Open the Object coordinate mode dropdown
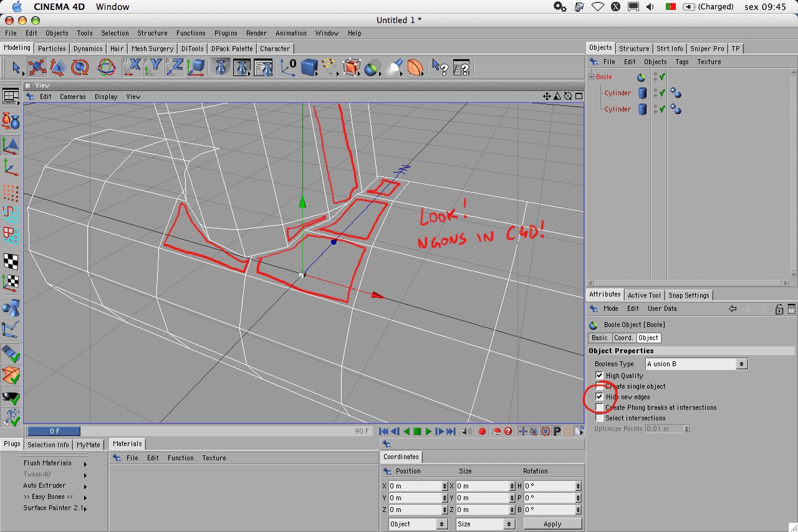This screenshot has height=532, width=798. [418, 524]
